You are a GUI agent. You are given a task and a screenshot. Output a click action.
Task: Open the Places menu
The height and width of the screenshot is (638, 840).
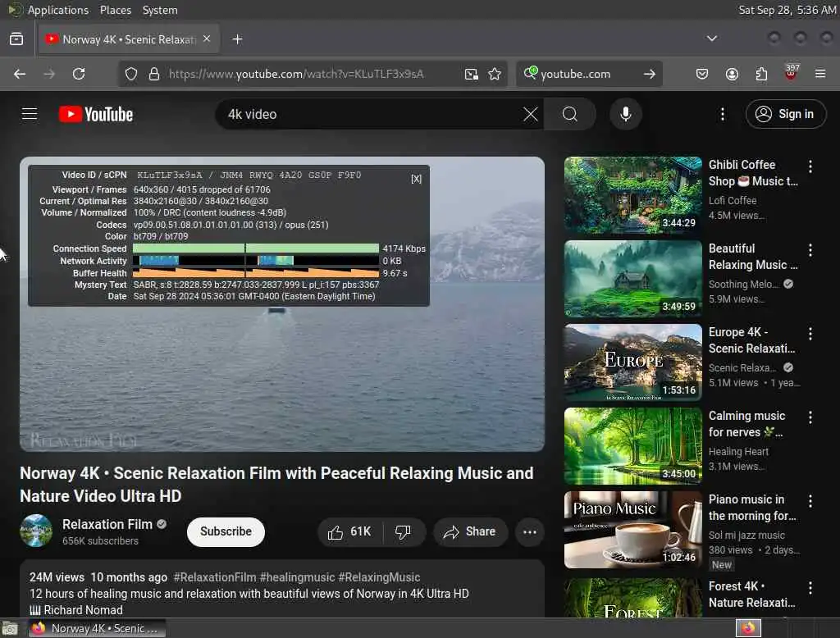pyautogui.click(x=115, y=10)
